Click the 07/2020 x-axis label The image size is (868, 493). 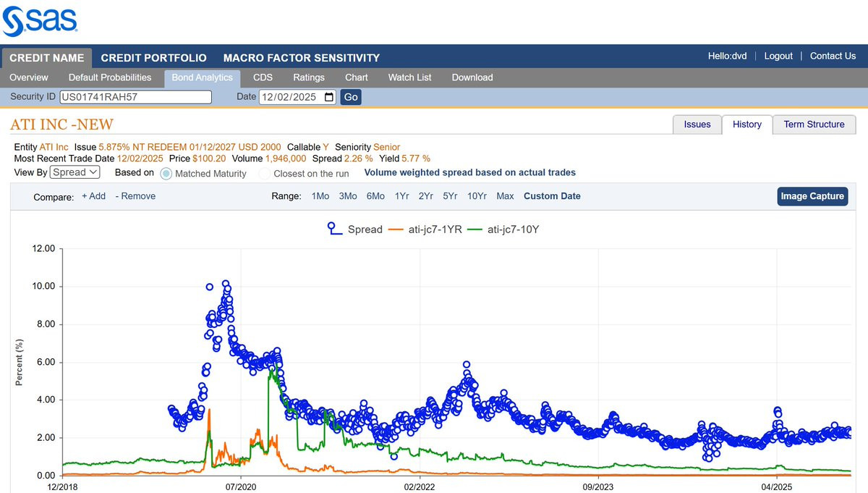[x=241, y=487]
